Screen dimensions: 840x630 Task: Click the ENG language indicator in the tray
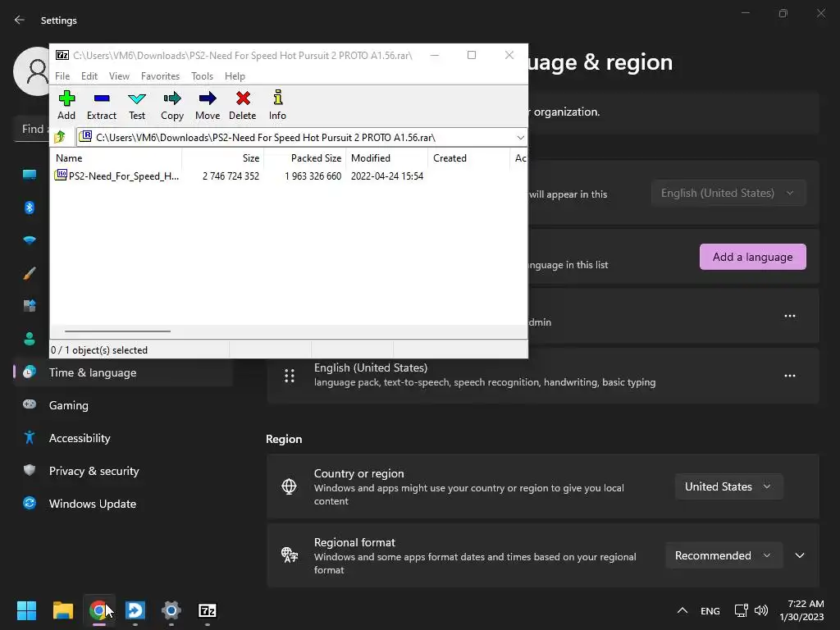click(710, 610)
